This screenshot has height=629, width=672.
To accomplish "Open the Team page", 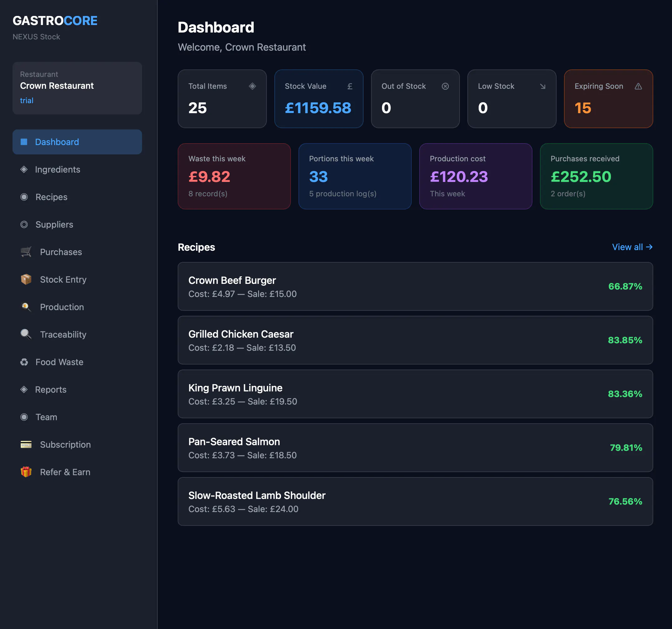I will [77, 417].
